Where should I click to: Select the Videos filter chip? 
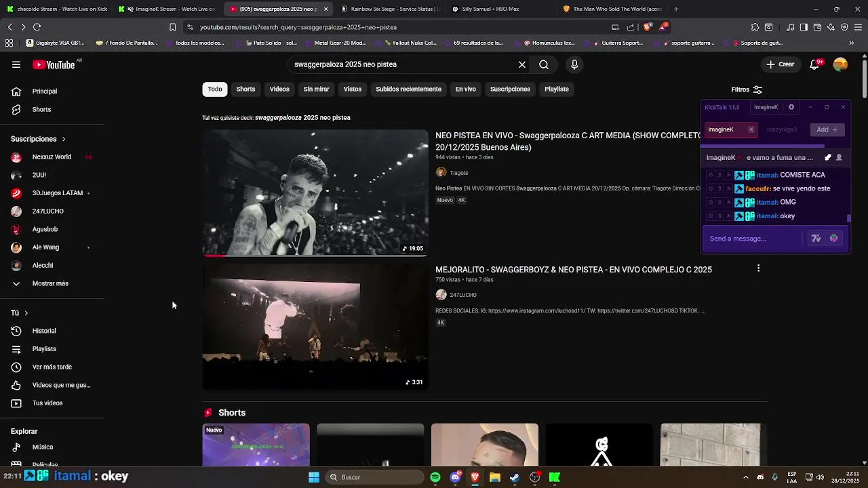(x=279, y=89)
